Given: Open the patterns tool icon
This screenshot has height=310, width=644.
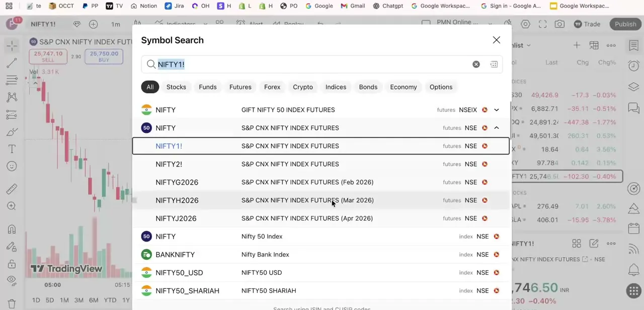Looking at the screenshot, I should 12,97.
